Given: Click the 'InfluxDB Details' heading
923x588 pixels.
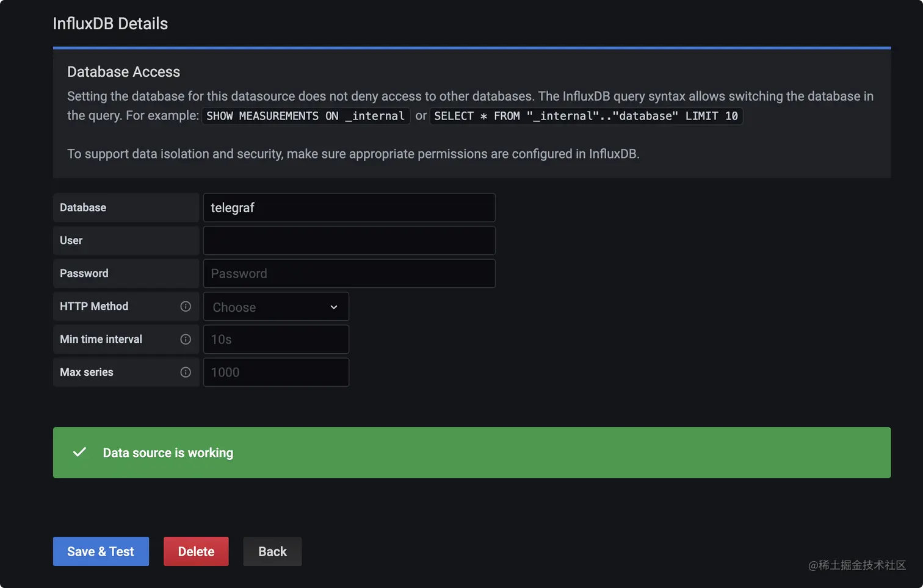Looking at the screenshot, I should click(110, 23).
